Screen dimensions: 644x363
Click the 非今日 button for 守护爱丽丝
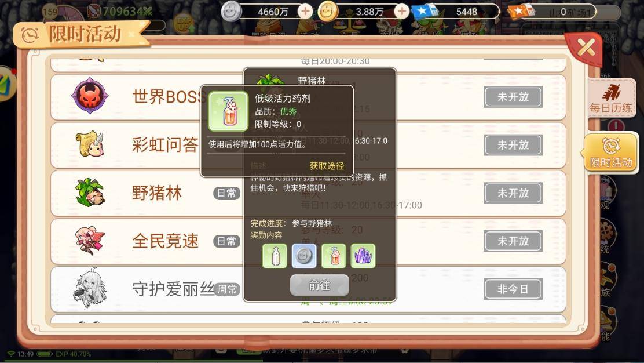[513, 289]
